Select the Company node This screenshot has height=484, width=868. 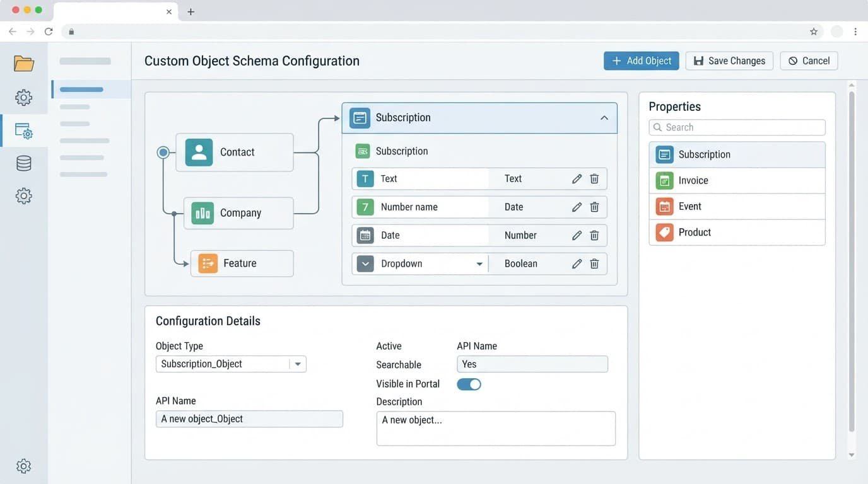coord(238,213)
